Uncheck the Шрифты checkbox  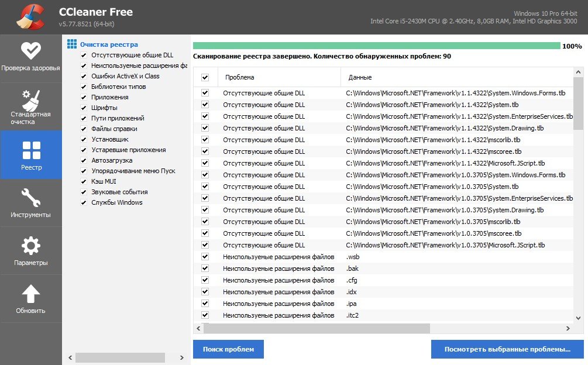click(84, 108)
